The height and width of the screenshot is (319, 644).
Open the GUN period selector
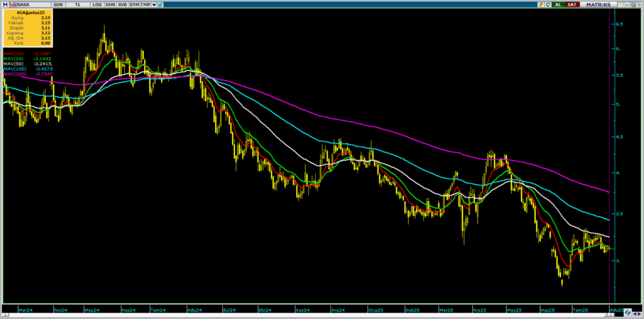[58, 4]
